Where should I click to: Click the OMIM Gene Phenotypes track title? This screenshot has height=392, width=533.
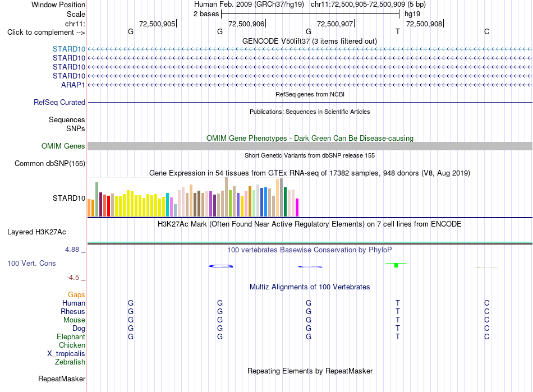click(310, 139)
